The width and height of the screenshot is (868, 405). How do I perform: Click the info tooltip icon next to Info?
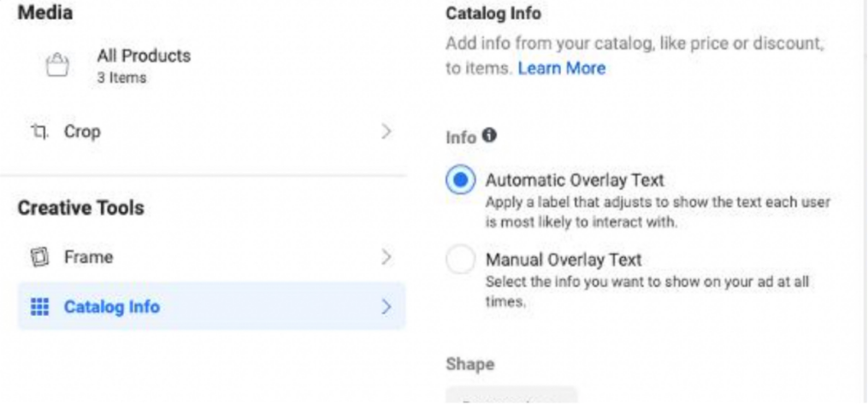[x=489, y=135]
